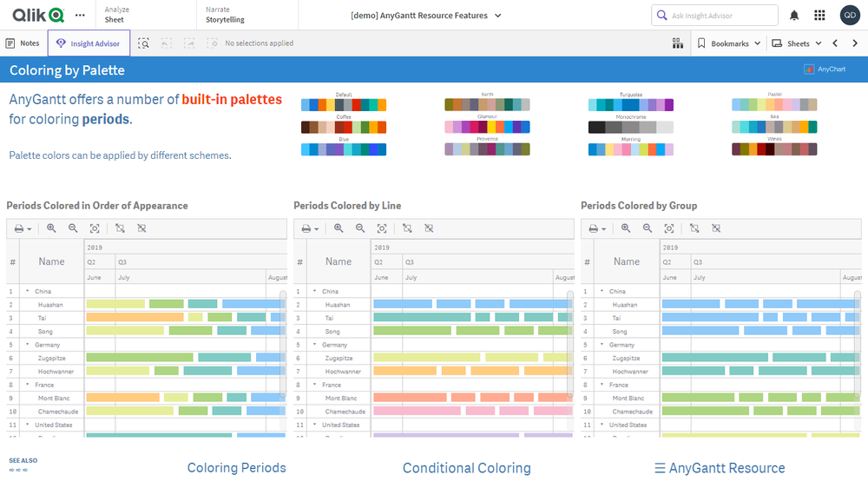This screenshot has width=868, height=488.
Task: Open the Bookmarks dropdown
Action: click(729, 43)
